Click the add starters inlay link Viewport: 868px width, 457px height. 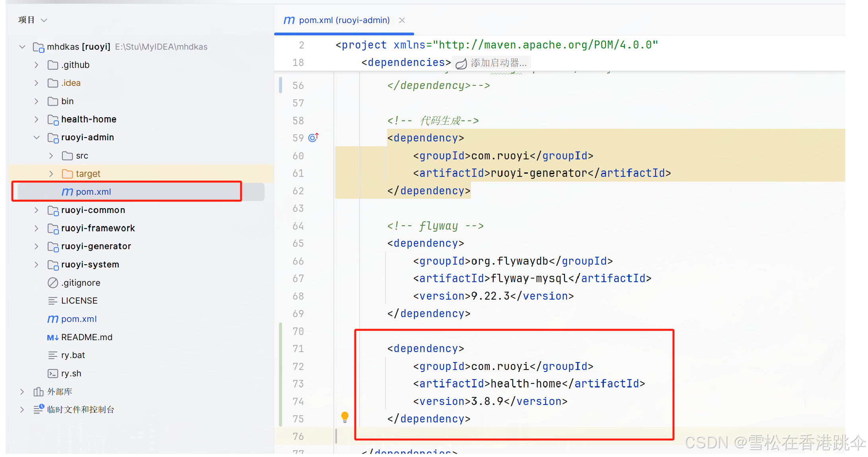[498, 63]
